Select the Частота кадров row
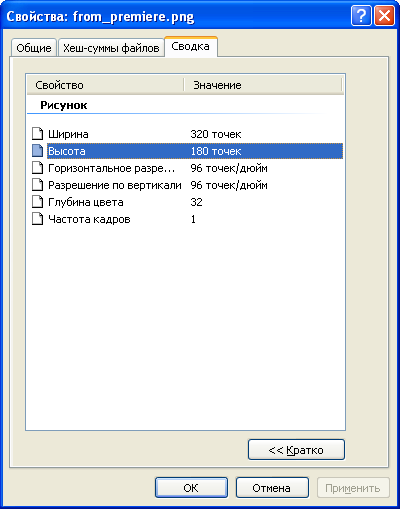The width and height of the screenshot is (400, 509). 187,219
